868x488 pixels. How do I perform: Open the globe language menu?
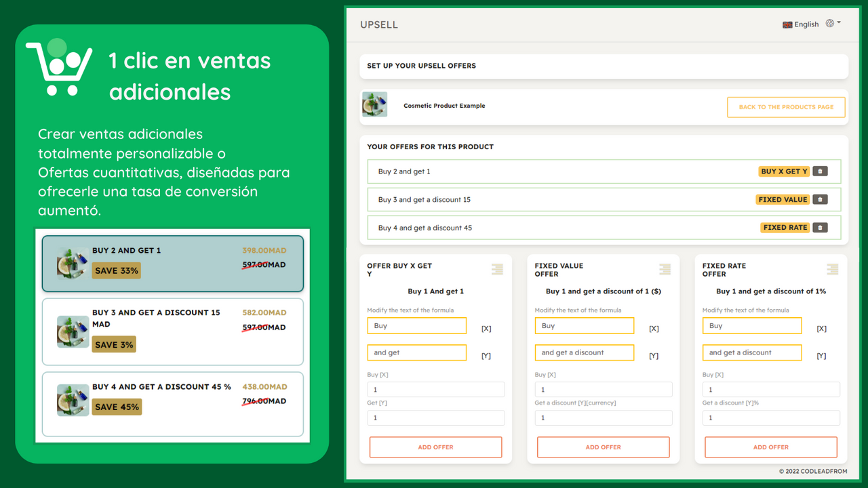tap(833, 24)
